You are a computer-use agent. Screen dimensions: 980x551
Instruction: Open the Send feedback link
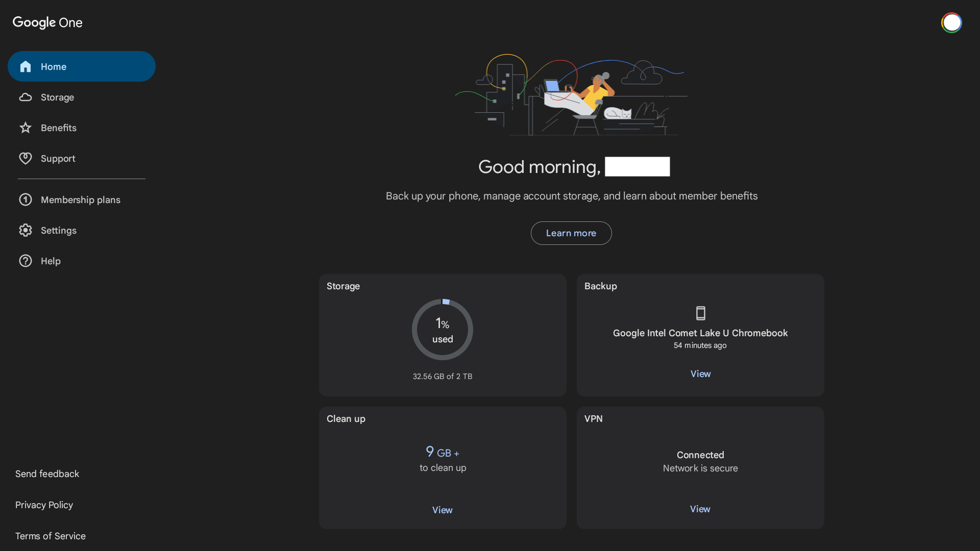(47, 474)
